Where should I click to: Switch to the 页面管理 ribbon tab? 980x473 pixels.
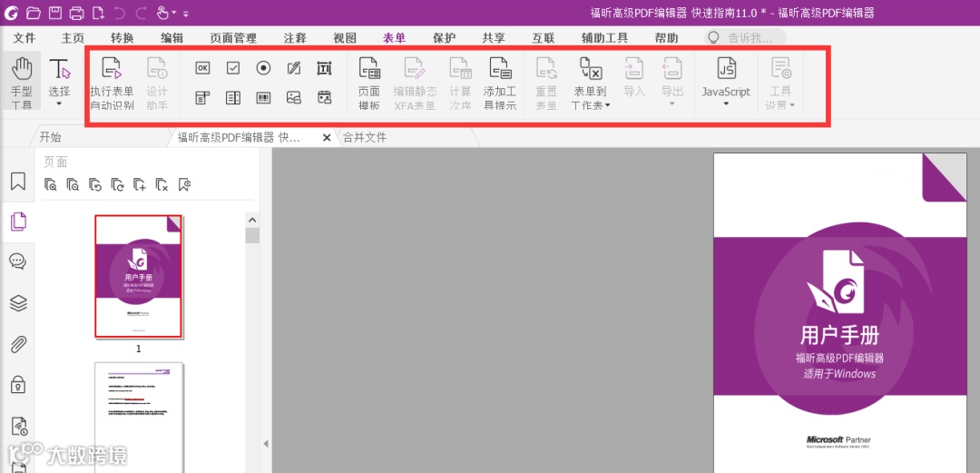233,38
